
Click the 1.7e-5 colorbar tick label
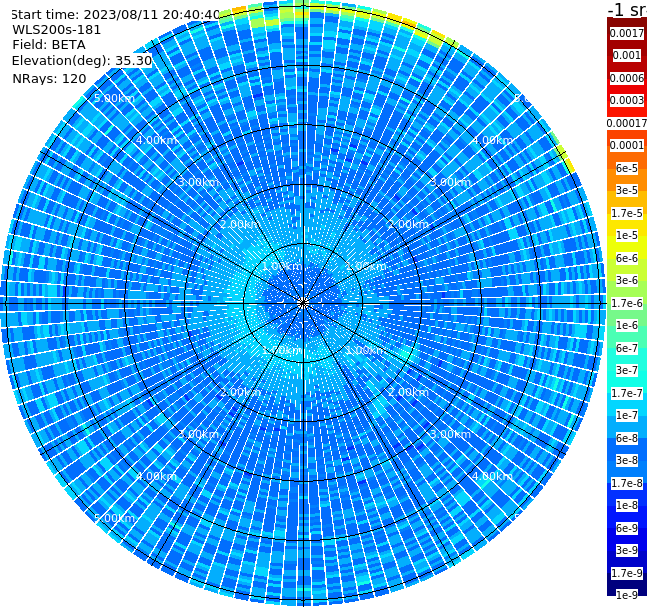coord(627,213)
